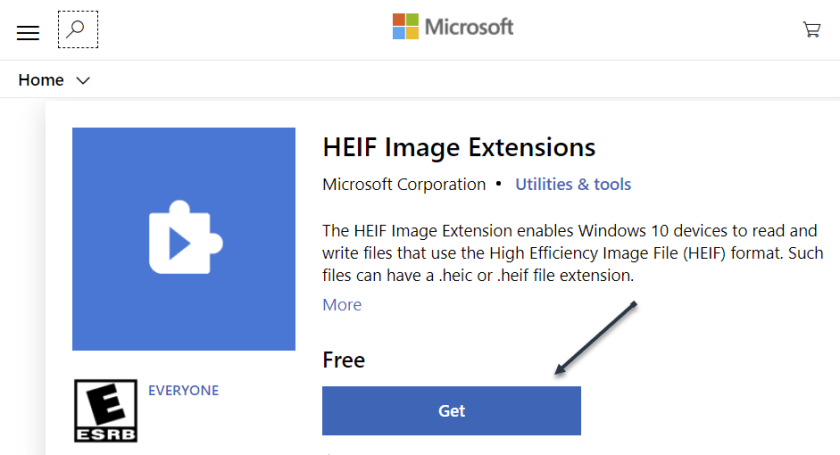Open the Utilities & tools category link
Viewport: 840px width, 455px height.
click(x=573, y=184)
